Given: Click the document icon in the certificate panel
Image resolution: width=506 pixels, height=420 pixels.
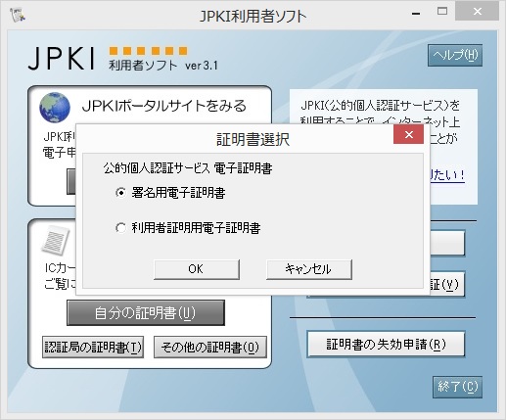Looking at the screenshot, I should click(56, 241).
